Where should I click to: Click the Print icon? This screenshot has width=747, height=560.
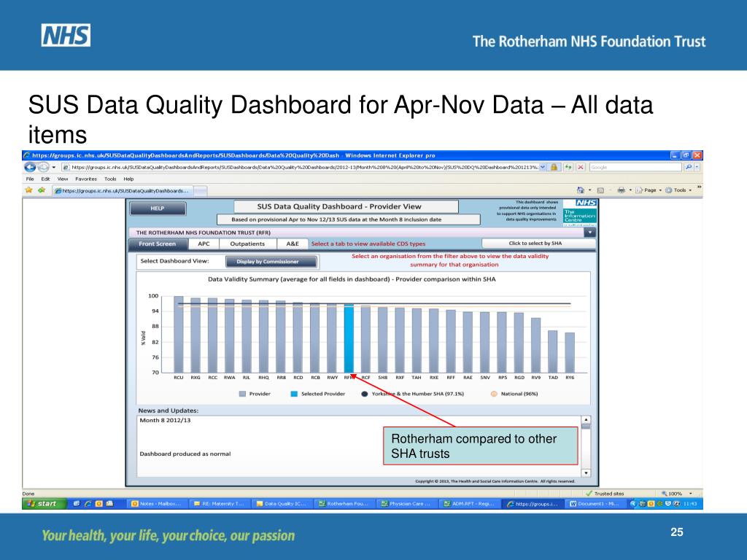pyautogui.click(x=622, y=190)
